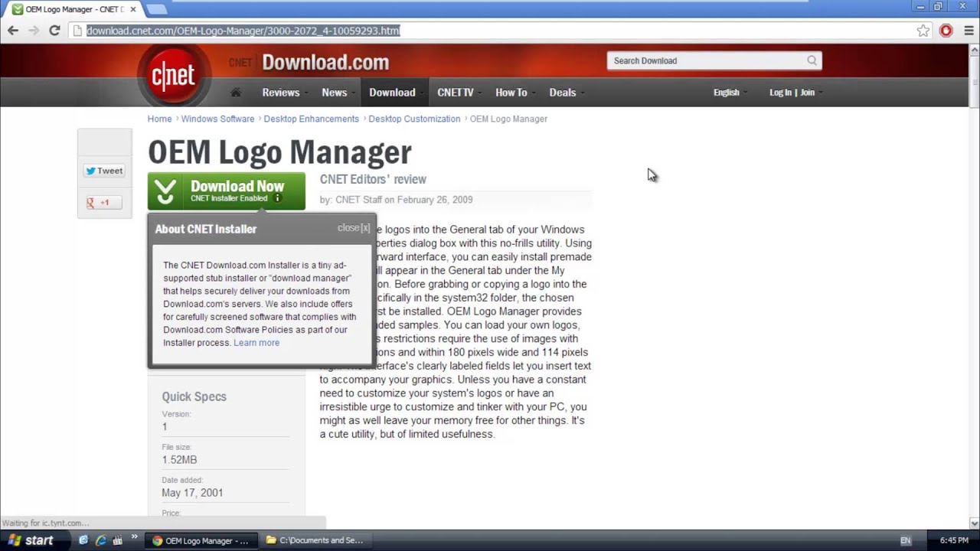Bookmark this page with the star icon

[x=923, y=31]
